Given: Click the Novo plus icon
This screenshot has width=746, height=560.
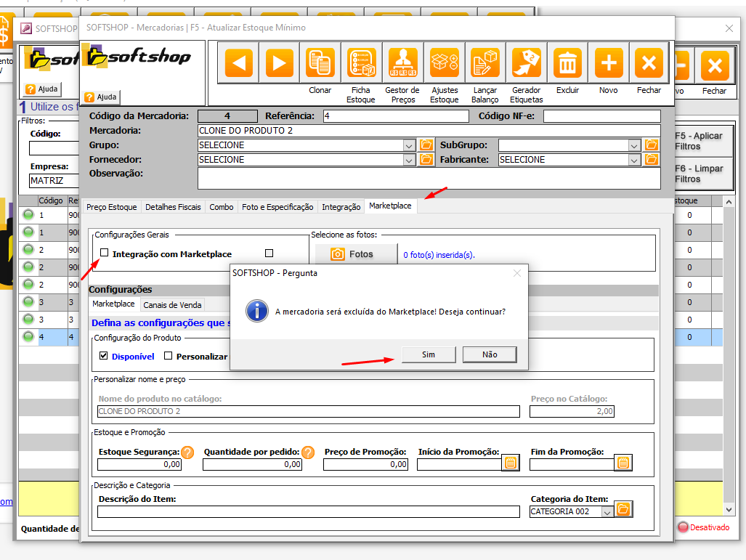Looking at the screenshot, I should pos(609,64).
